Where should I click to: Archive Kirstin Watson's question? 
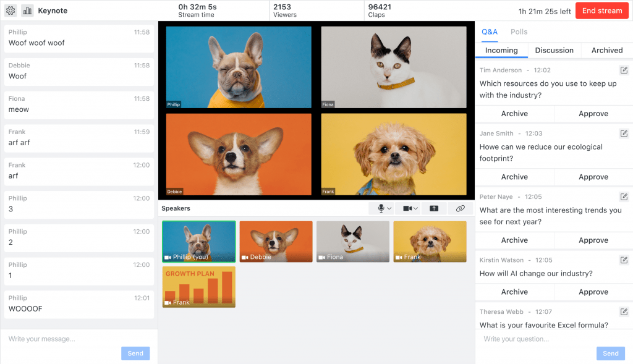(514, 292)
